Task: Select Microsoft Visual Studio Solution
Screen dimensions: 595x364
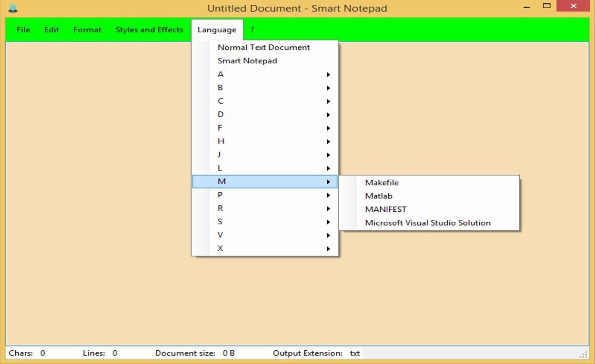Action: point(427,222)
